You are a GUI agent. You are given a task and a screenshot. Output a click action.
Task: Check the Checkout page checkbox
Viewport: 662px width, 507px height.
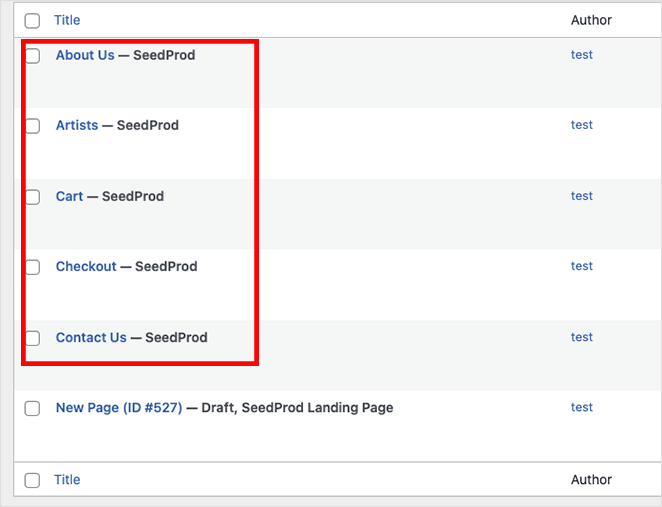(x=33, y=267)
